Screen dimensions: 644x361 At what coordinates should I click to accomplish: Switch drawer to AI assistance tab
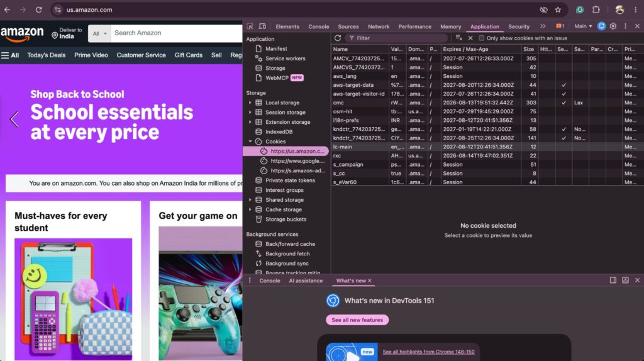point(306,281)
